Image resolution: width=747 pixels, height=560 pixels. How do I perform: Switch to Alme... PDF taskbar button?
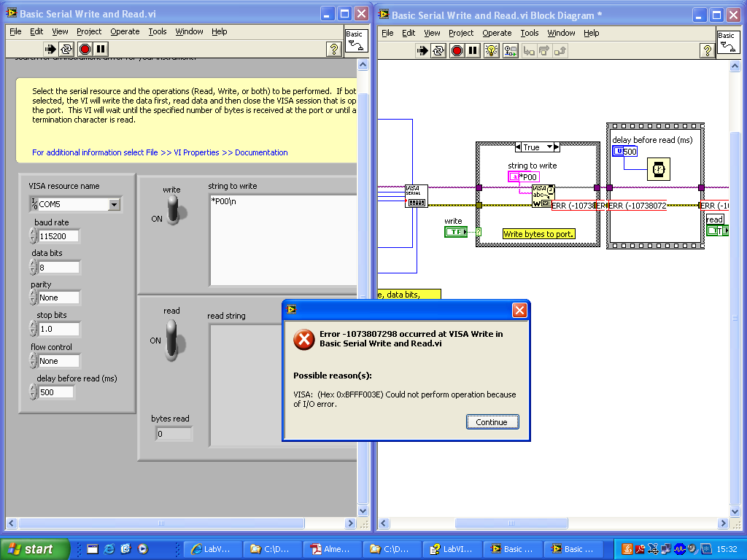coord(331,549)
